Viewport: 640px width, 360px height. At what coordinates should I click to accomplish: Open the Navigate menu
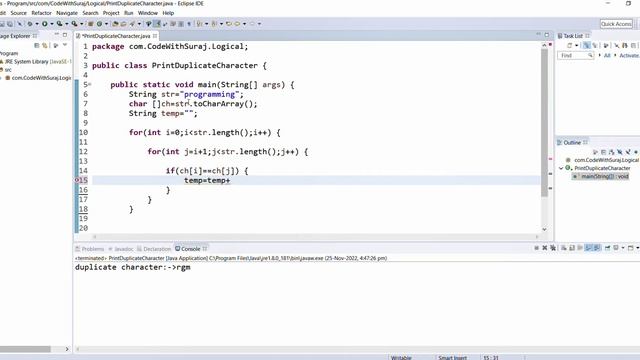click(67, 13)
